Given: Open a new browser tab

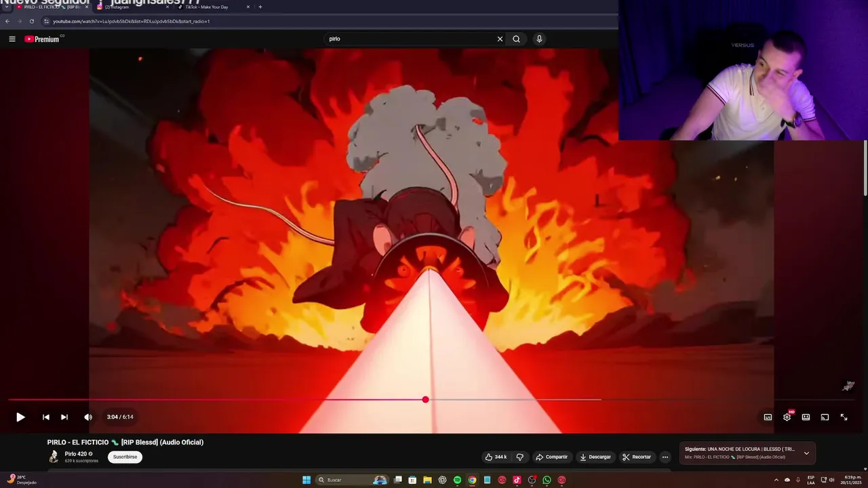Looking at the screenshot, I should (x=260, y=7).
